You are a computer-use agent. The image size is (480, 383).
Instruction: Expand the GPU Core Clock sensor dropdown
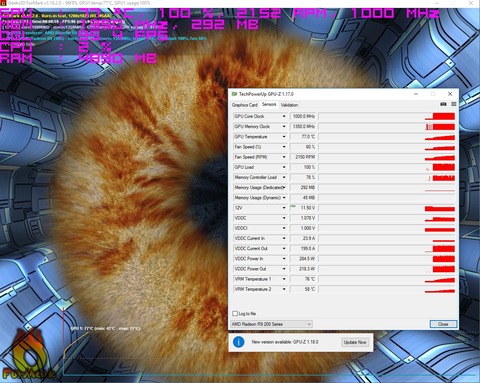pos(284,116)
